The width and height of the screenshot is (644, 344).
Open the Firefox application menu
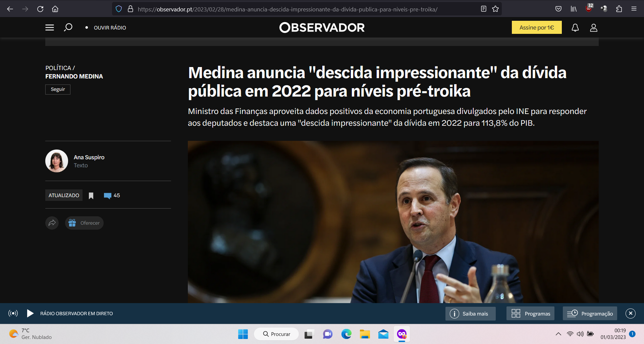click(634, 9)
